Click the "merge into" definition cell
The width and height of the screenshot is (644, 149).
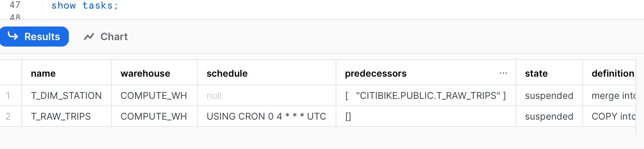pyautogui.click(x=609, y=96)
